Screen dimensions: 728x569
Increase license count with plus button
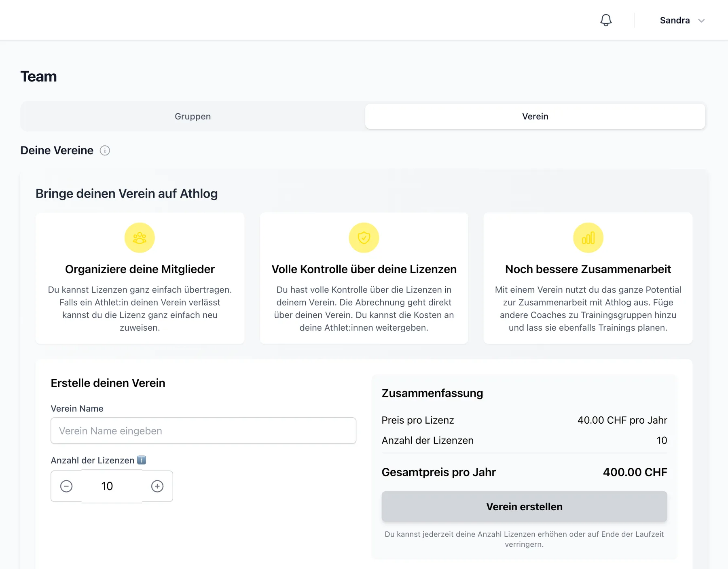point(157,486)
